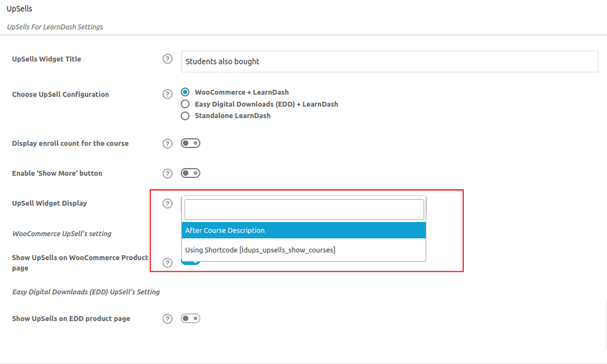Viewport: 607px width, 364px height.
Task: Click into the UpSells Widget Title field
Action: point(390,61)
